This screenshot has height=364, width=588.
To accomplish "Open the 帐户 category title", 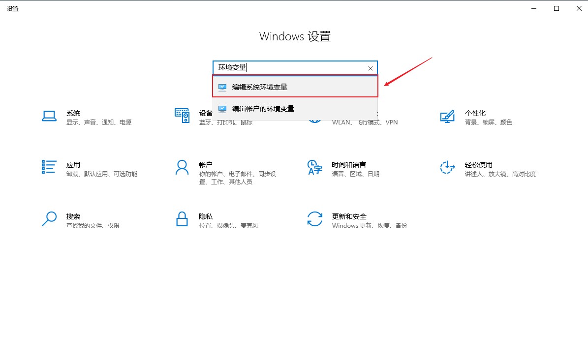I will point(206,165).
